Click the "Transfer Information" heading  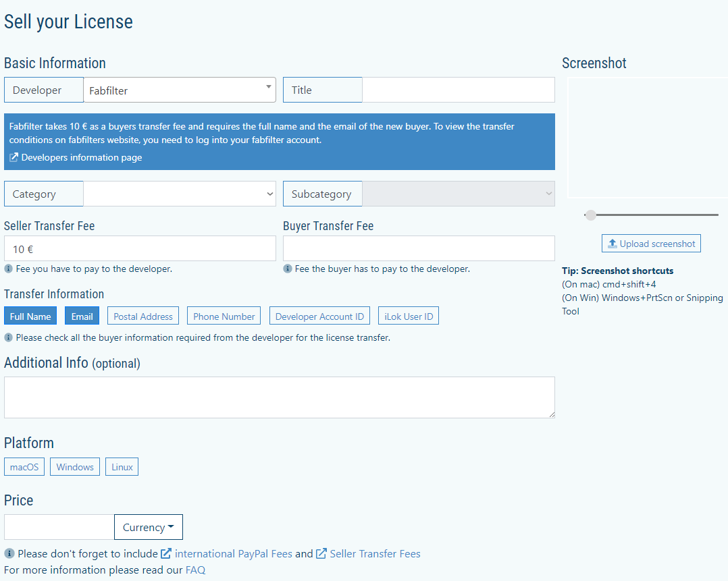coord(54,294)
